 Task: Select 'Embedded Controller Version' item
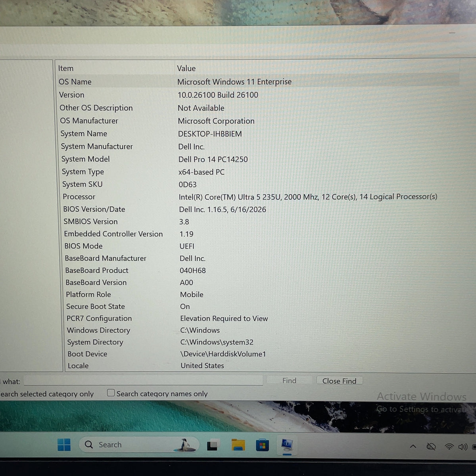click(113, 234)
